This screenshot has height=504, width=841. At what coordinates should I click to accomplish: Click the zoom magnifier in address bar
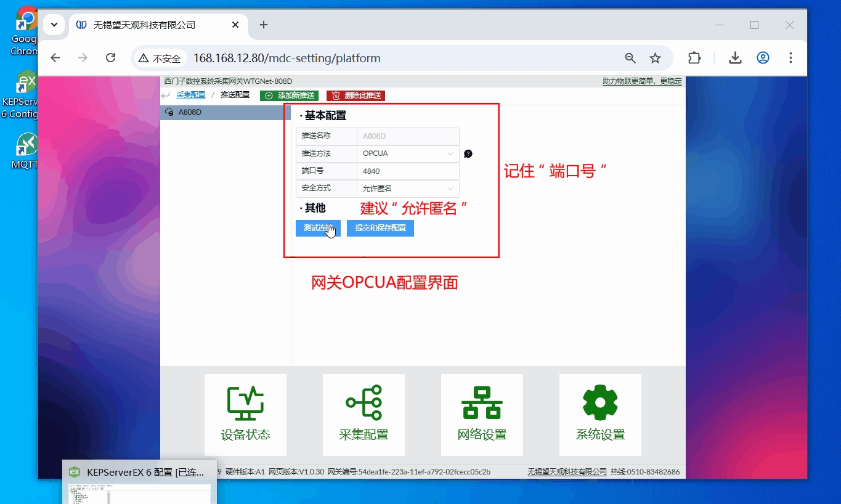[x=630, y=58]
